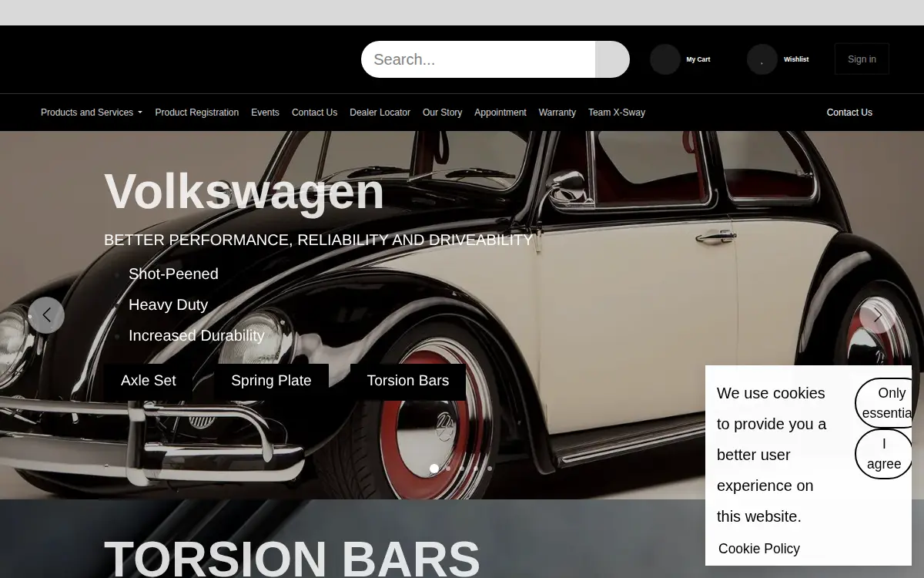Click the Sign in button
The height and width of the screenshot is (578, 924).
click(862, 59)
